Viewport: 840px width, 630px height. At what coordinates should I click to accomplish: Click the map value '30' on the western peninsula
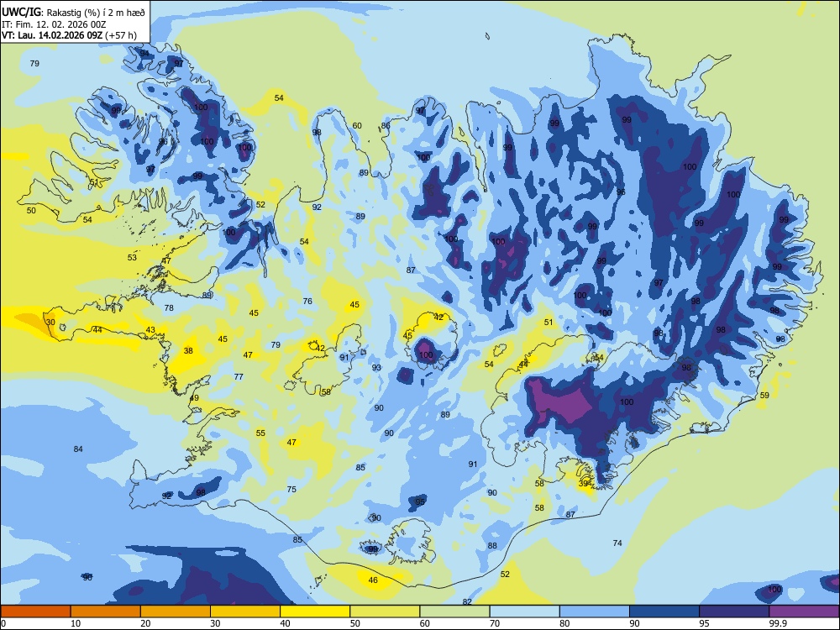click(x=50, y=322)
